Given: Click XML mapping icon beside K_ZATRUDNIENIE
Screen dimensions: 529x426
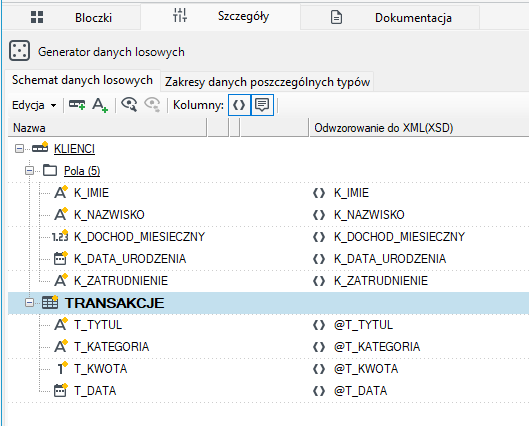Looking at the screenshot, I should (x=319, y=281).
